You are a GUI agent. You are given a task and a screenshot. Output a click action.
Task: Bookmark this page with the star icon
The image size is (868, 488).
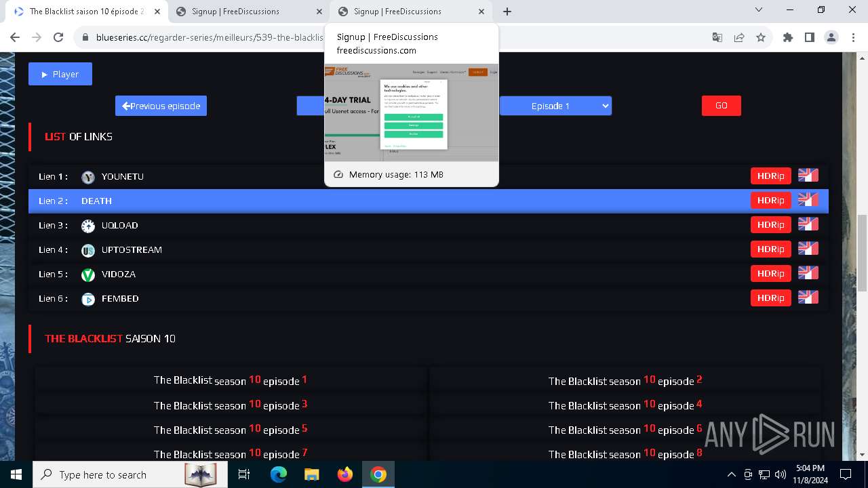point(761,37)
